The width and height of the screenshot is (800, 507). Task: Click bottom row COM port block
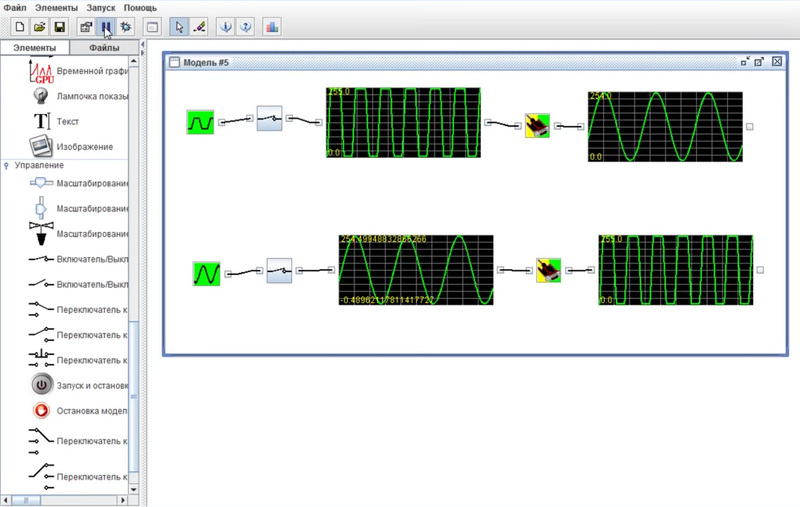(548, 270)
